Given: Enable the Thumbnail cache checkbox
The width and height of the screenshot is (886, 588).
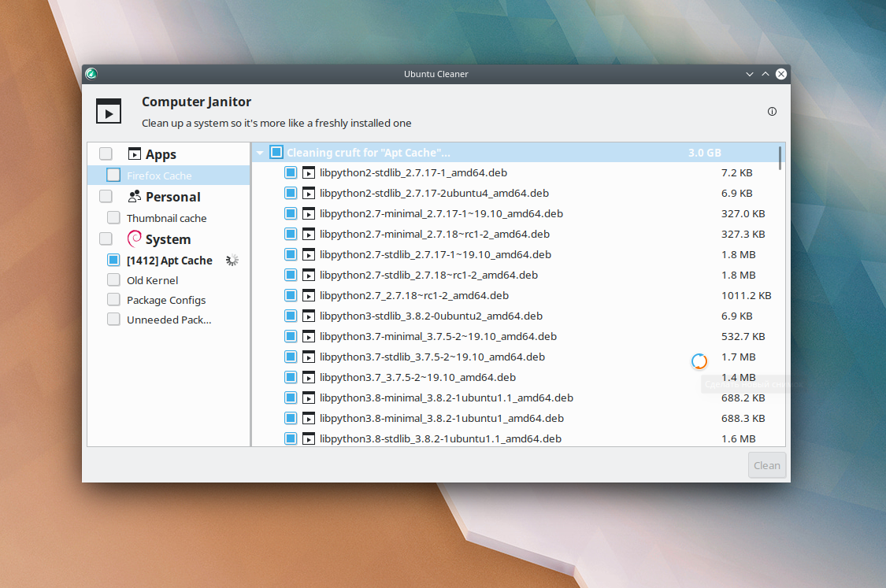Looking at the screenshot, I should [113, 217].
